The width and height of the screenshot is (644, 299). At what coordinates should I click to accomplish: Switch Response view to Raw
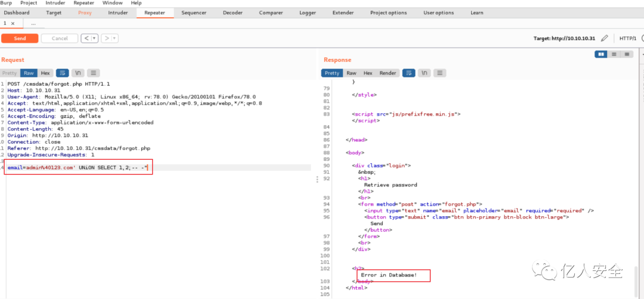(351, 73)
